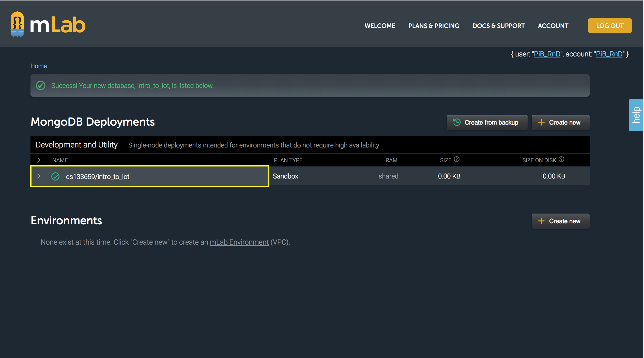Open the PiB_RnD user link
Image resolution: width=644 pixels, height=358 pixels.
tap(547, 54)
